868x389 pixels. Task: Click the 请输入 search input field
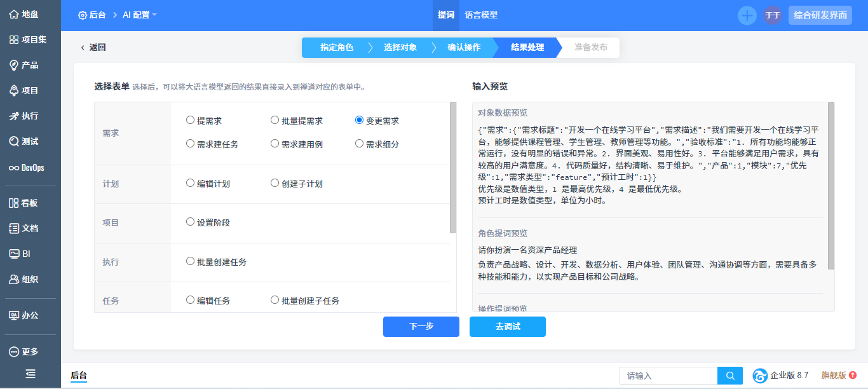point(668,376)
